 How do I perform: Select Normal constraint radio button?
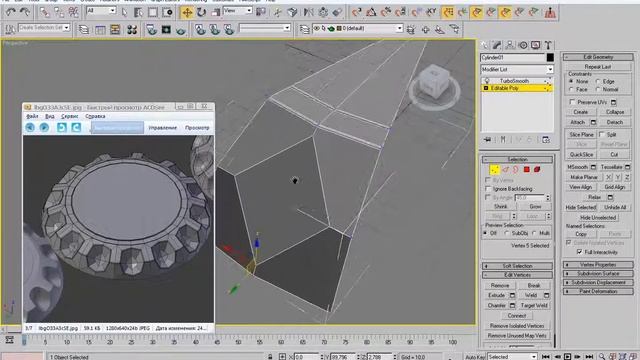pos(598,89)
